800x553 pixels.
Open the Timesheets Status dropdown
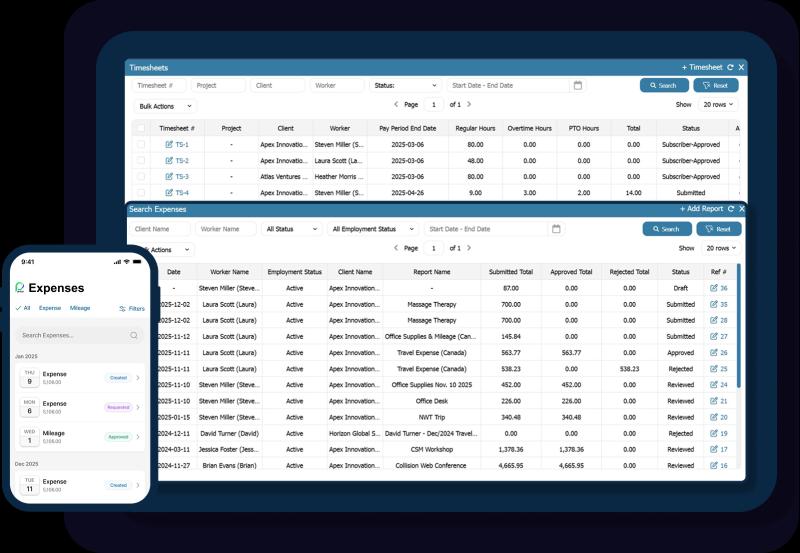pyautogui.click(x=405, y=86)
